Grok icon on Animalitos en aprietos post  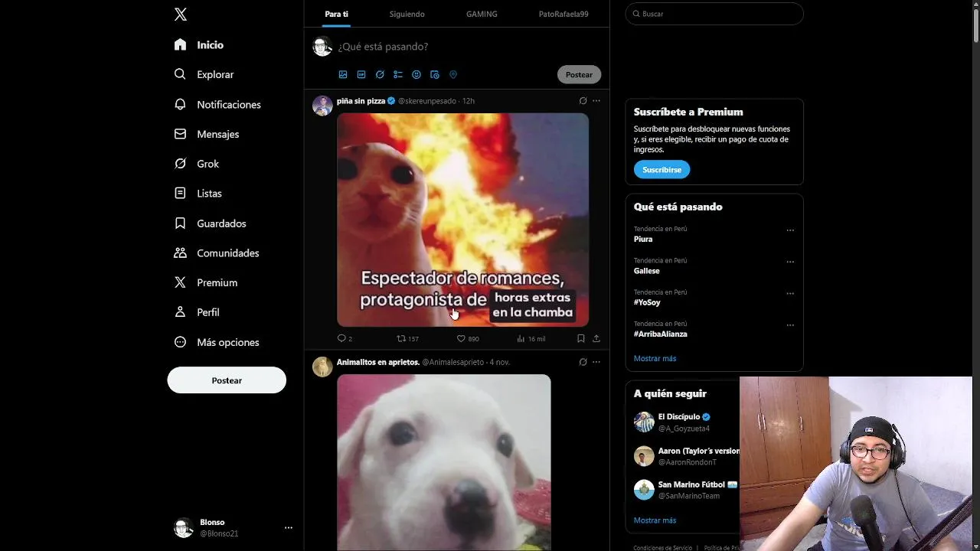click(x=583, y=362)
